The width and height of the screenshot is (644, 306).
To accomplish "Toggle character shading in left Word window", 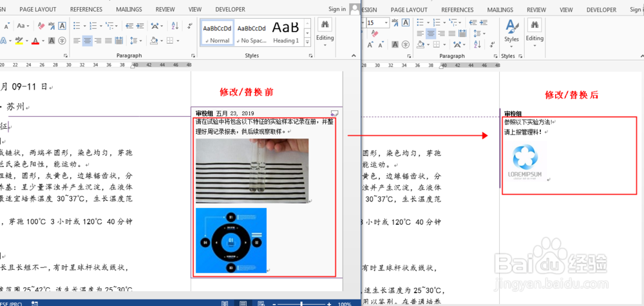I will 52,40.
